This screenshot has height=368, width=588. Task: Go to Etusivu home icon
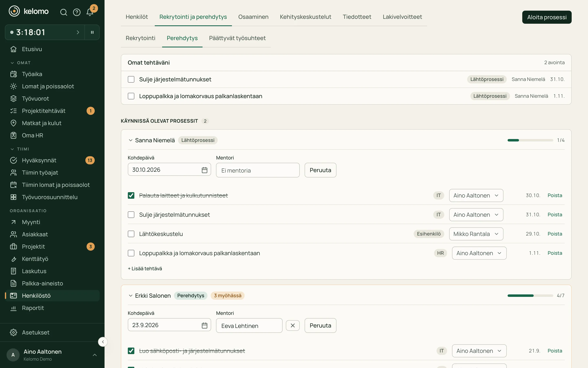click(x=14, y=49)
